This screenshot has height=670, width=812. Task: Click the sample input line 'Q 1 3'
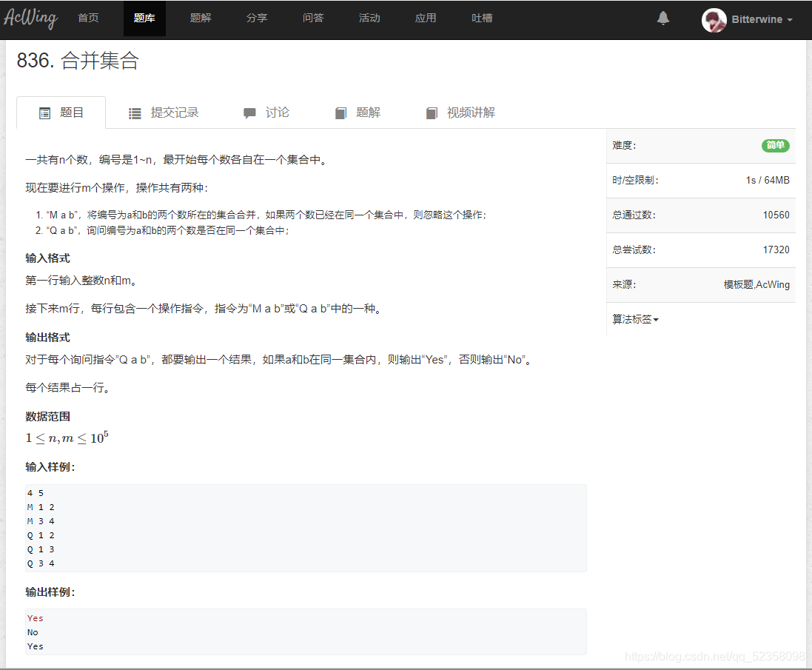[x=41, y=549]
